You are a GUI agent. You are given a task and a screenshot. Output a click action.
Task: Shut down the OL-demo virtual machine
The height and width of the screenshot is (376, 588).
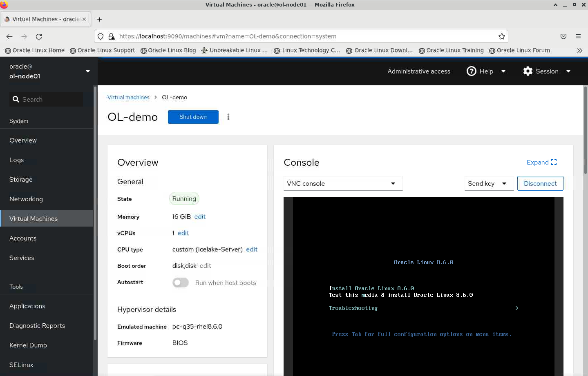[x=193, y=117]
